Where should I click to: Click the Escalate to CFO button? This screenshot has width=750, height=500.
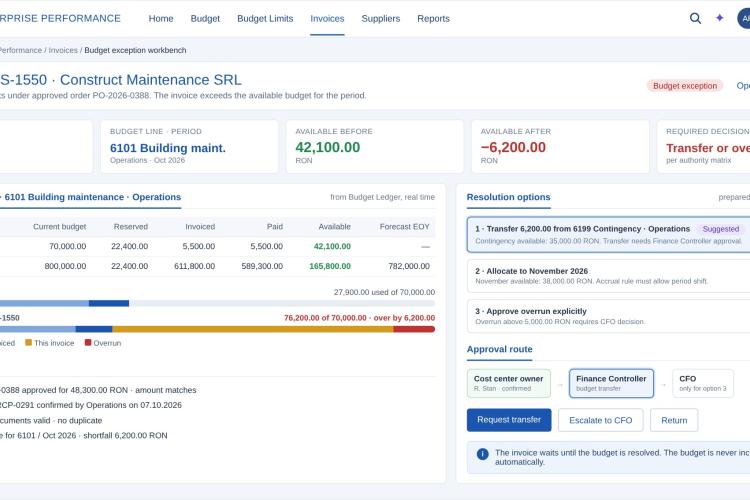tap(601, 420)
